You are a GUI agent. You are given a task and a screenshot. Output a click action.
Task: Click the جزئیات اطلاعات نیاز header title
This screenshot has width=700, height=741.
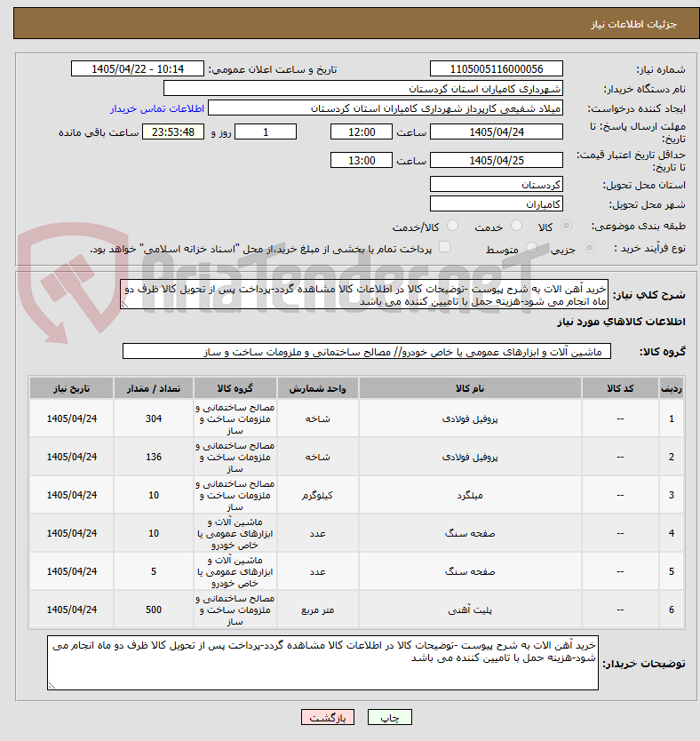tap(634, 24)
